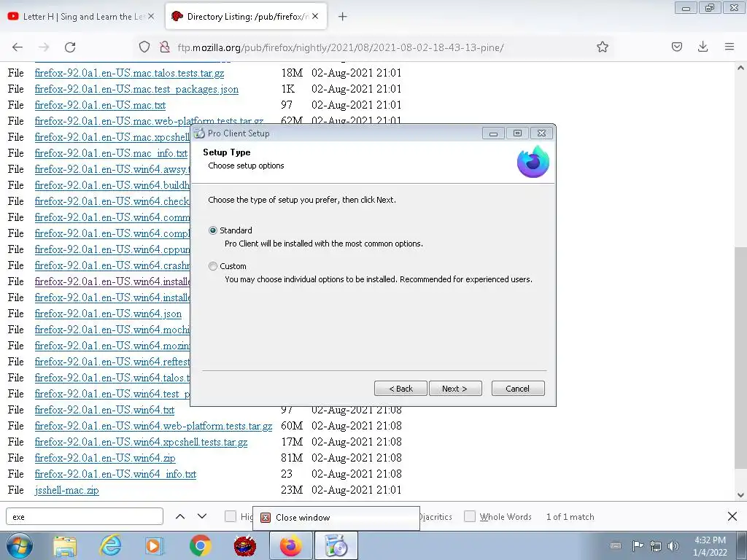Click Next in Pro Client Setup
This screenshot has width=747, height=560.
pyautogui.click(x=455, y=389)
